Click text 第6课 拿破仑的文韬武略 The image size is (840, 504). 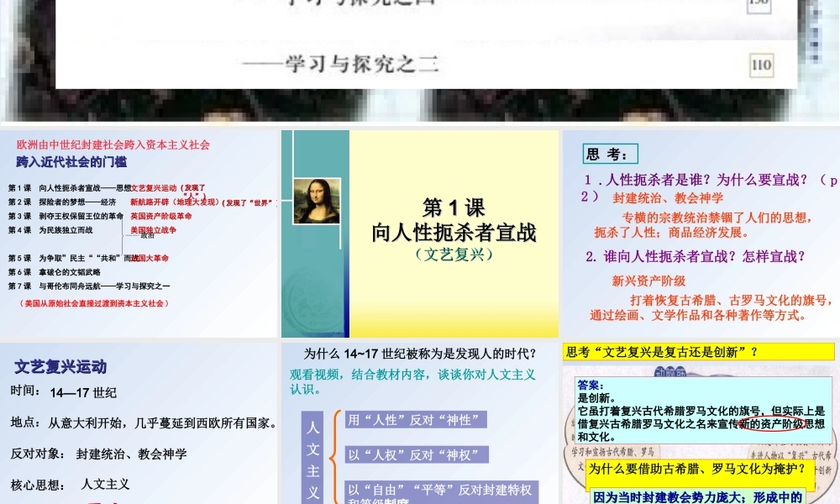click(x=54, y=271)
